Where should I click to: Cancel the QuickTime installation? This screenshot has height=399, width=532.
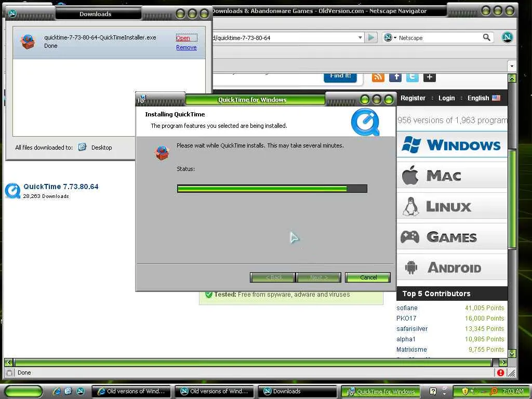tap(368, 277)
